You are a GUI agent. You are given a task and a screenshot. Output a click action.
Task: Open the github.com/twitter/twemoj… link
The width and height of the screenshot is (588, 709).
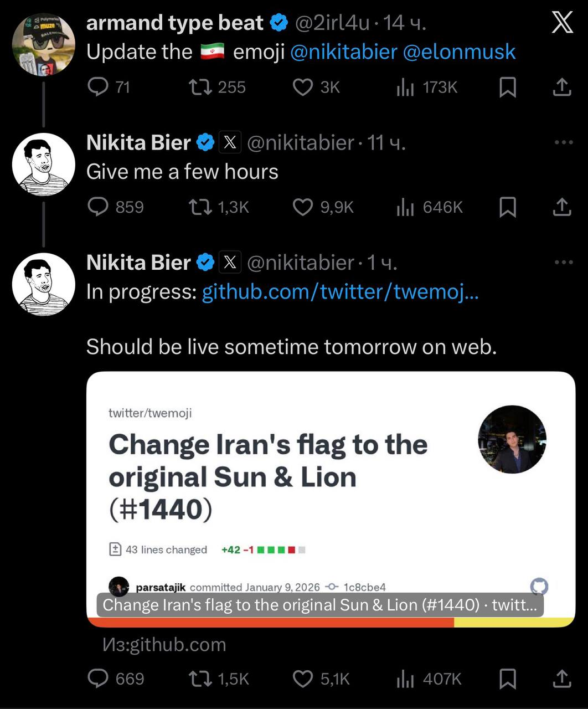tap(340, 292)
